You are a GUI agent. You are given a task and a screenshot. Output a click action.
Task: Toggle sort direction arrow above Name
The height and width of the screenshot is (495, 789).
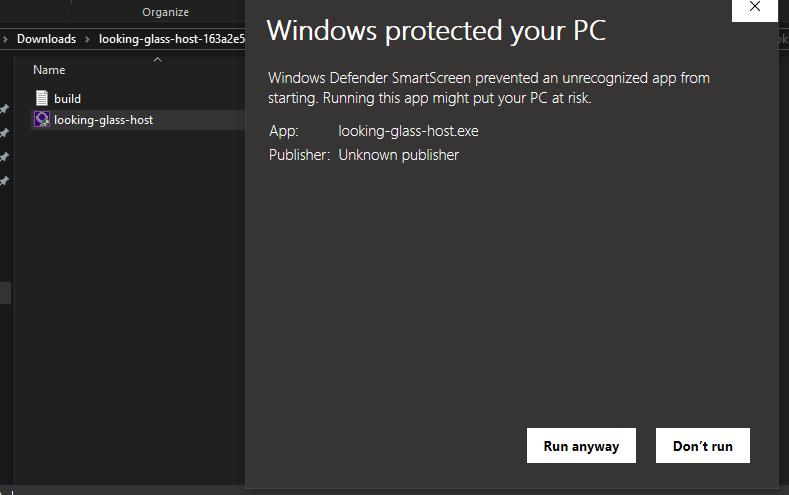click(x=157, y=59)
